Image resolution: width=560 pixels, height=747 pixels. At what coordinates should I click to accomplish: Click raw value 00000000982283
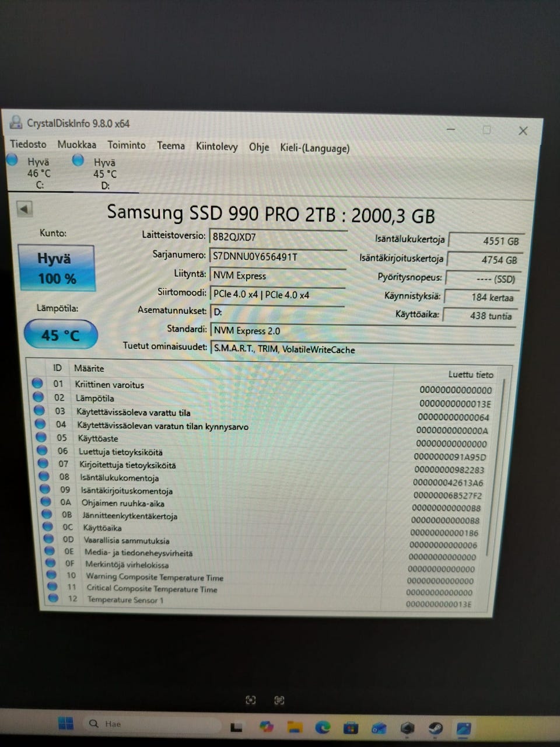click(x=449, y=470)
